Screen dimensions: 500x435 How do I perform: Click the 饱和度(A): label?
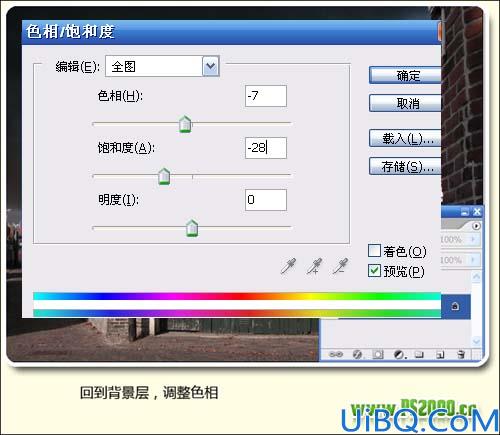(126, 148)
